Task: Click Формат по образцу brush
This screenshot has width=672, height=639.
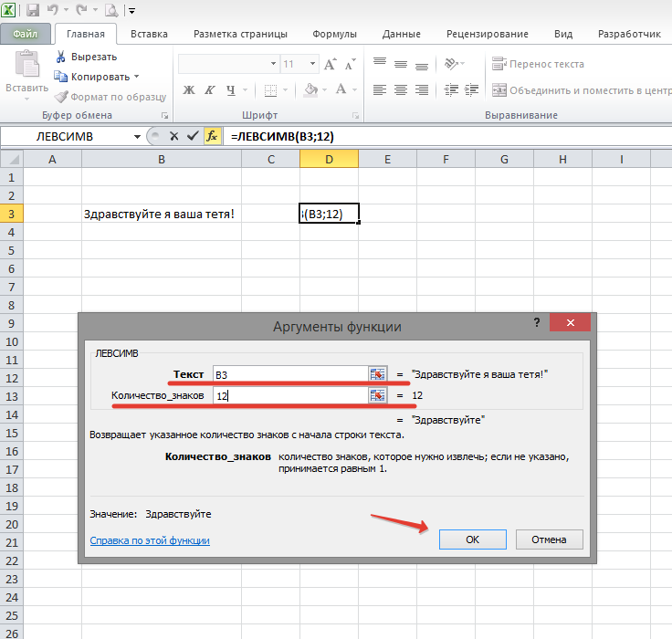Action: [x=110, y=97]
